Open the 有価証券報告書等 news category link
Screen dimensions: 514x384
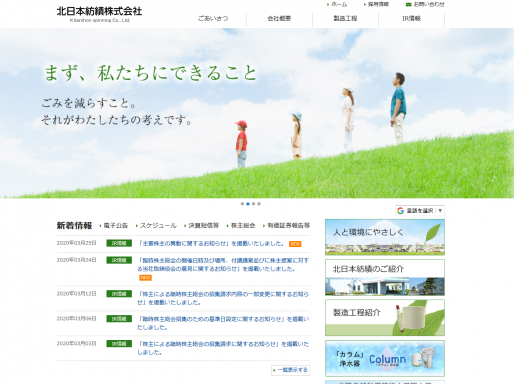(289, 226)
